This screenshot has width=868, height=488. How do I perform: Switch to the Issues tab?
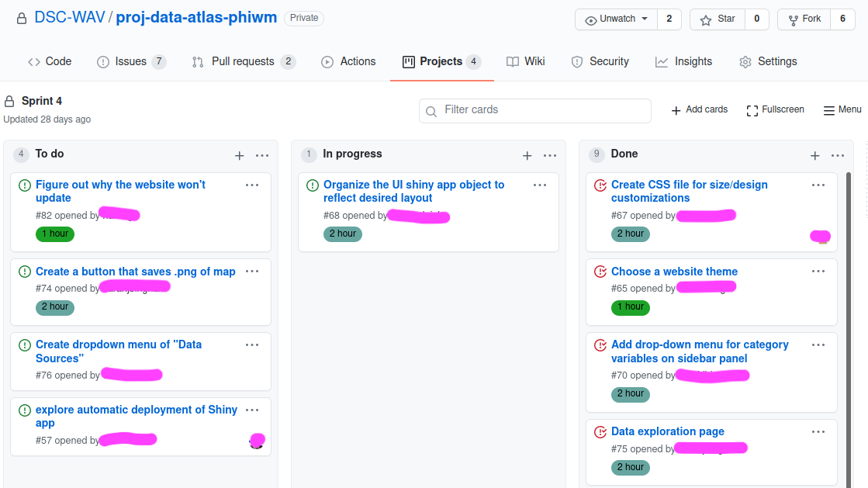pos(130,62)
